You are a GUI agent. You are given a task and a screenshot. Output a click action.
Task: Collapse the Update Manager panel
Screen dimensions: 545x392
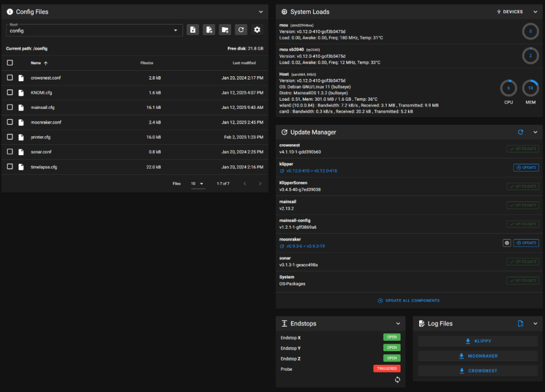pos(535,132)
